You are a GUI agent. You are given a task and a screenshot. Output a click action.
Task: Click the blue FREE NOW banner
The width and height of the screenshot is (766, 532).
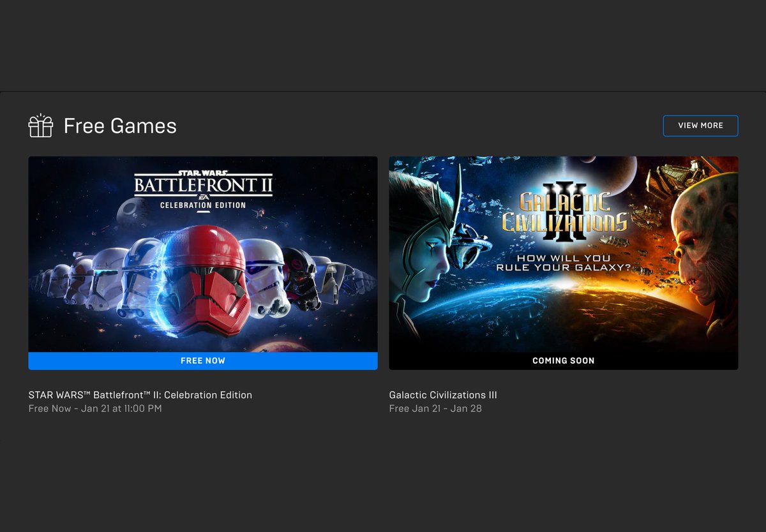[x=203, y=361]
